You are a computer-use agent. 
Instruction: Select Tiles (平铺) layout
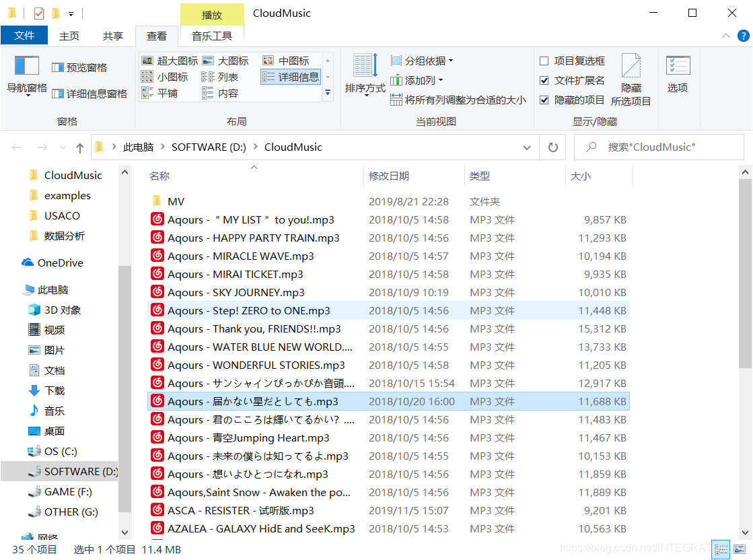pos(159,93)
